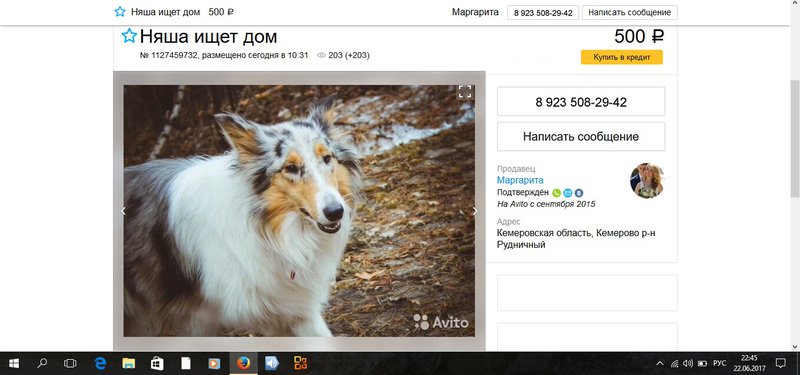Open Windows taskbar search
The image size is (800, 375).
coord(42,363)
